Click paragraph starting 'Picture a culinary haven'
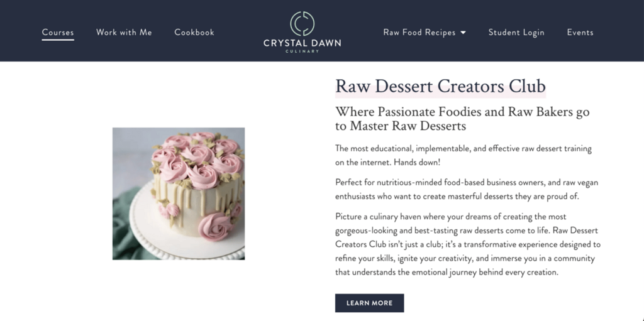The image size is (644, 321). pos(467,244)
